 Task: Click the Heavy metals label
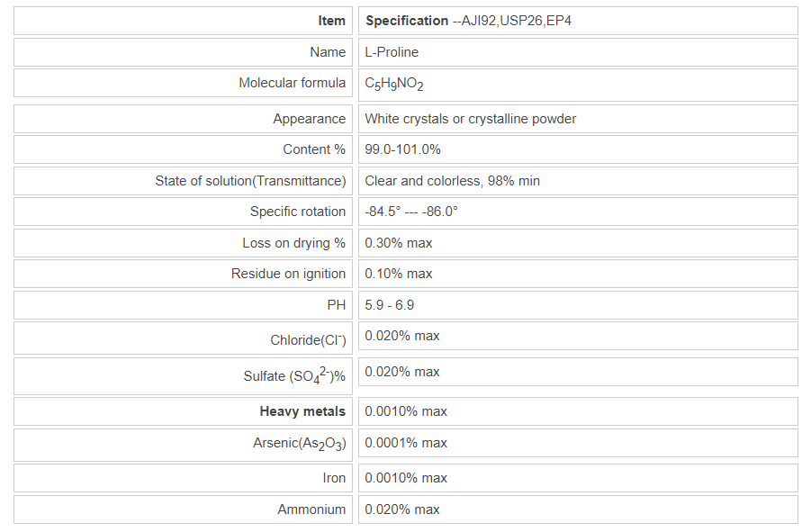pyautogui.click(x=302, y=411)
